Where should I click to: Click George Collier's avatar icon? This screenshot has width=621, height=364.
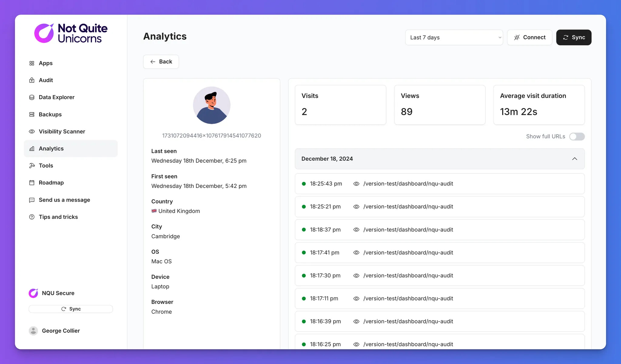pos(33,331)
